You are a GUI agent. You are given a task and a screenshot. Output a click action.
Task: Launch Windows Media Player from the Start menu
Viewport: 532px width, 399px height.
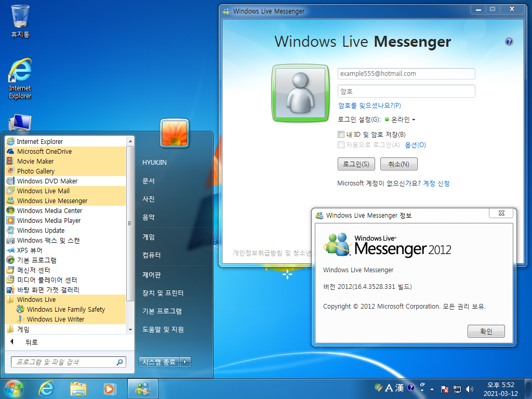pyautogui.click(x=66, y=220)
